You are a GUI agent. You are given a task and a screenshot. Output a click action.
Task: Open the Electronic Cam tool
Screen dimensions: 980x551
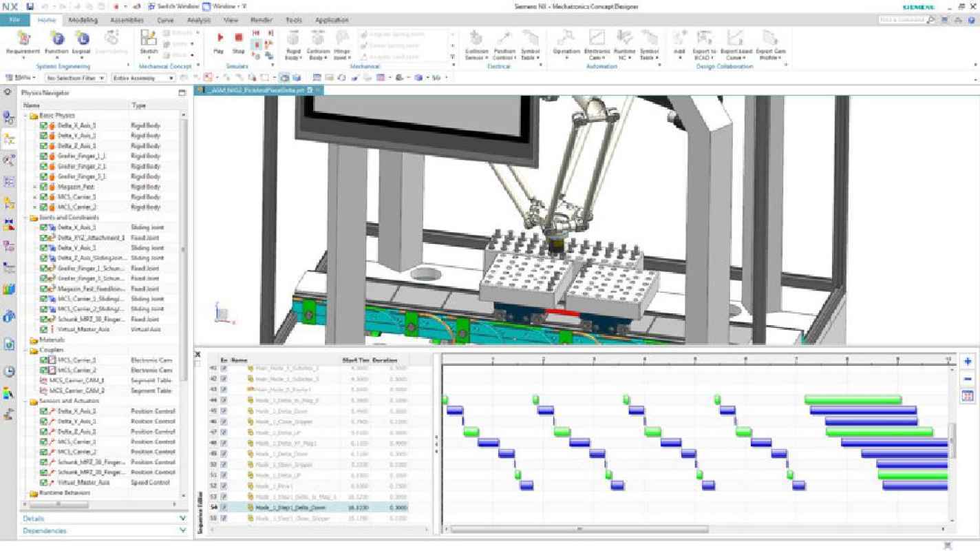tap(596, 41)
